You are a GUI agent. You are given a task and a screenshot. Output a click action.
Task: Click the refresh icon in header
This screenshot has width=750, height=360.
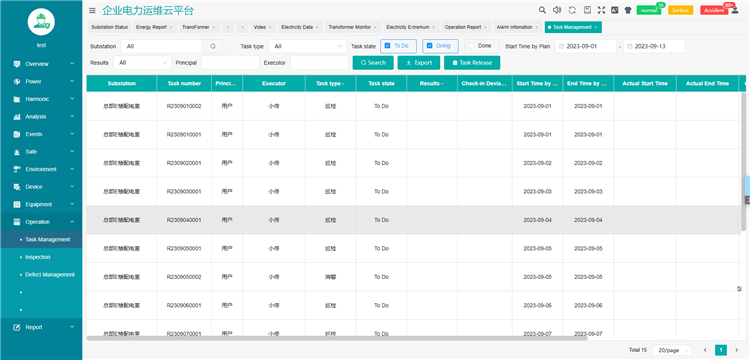pos(572,10)
